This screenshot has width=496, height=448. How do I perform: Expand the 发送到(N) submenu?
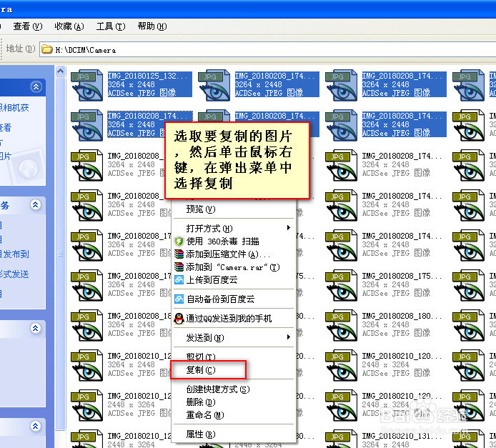click(x=234, y=338)
